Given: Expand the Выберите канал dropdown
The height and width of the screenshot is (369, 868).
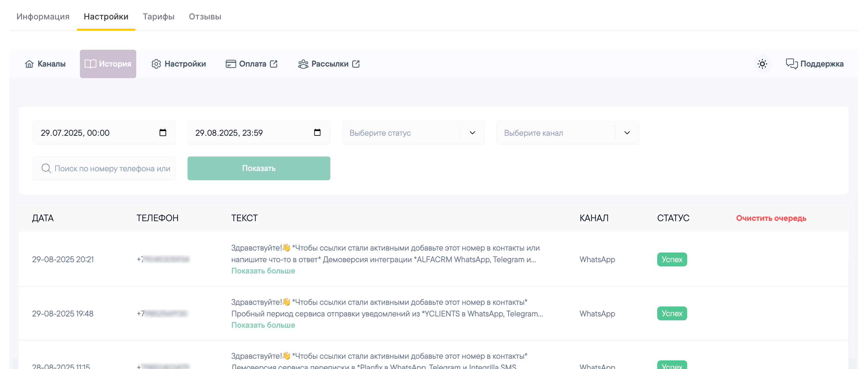Looking at the screenshot, I should coord(568,133).
